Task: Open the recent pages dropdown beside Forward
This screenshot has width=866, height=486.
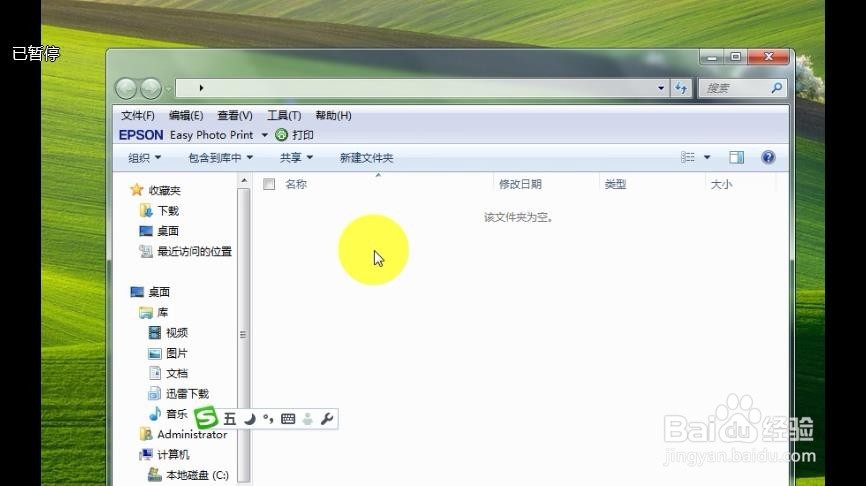Action: coord(168,88)
